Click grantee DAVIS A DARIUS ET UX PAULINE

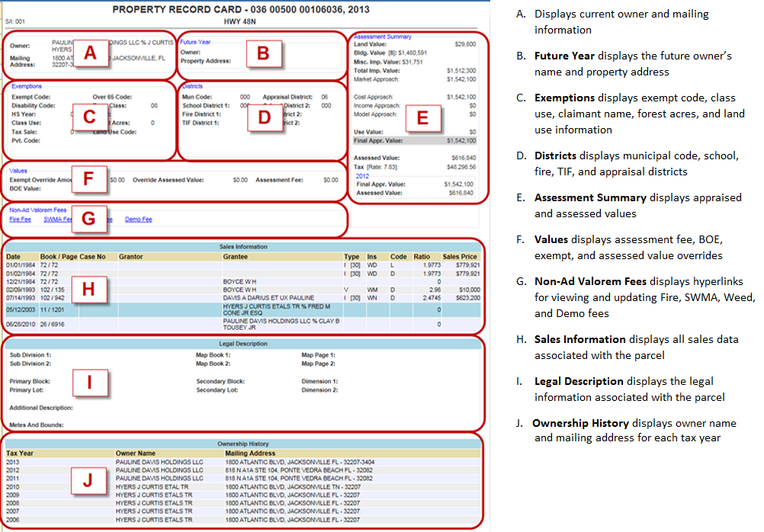coord(268,298)
